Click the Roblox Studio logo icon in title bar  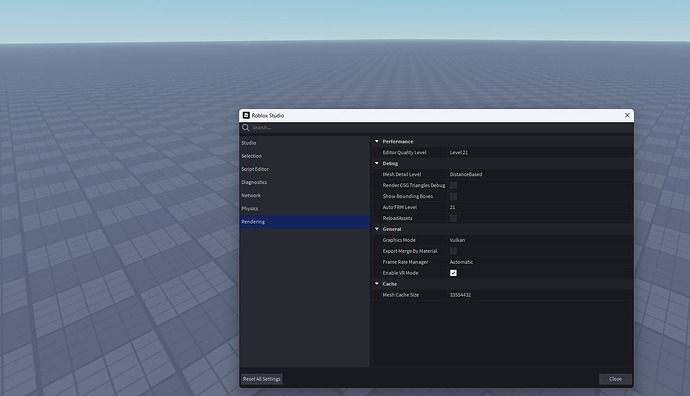pos(246,115)
